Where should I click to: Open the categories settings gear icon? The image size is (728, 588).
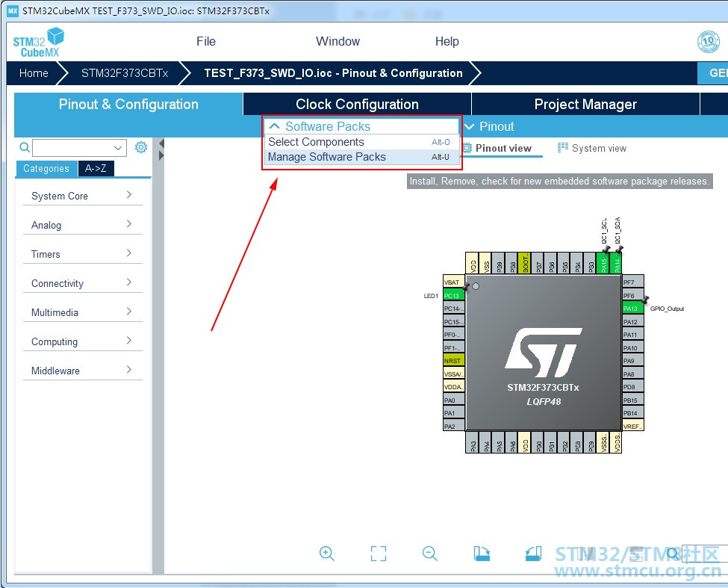tap(141, 147)
